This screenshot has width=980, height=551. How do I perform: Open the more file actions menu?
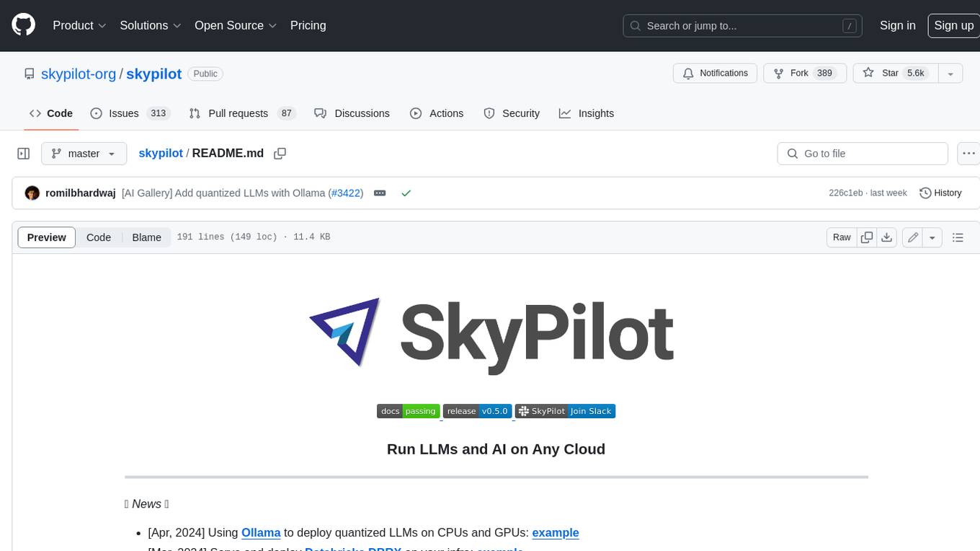click(x=968, y=154)
